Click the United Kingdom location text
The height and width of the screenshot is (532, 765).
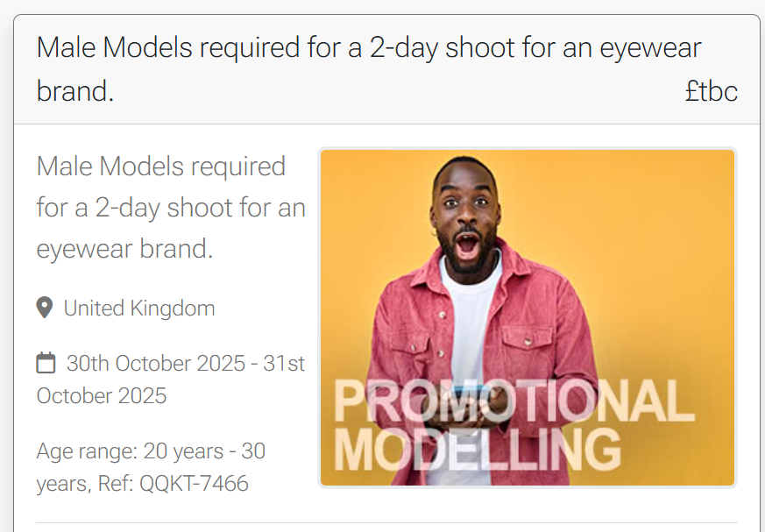(139, 309)
